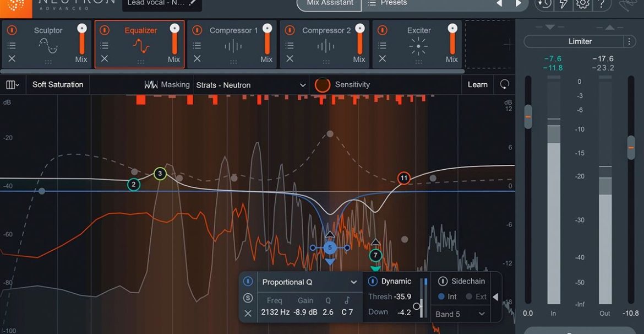Click the Soft Saturation button
This screenshot has width=644, height=334.
pos(58,85)
